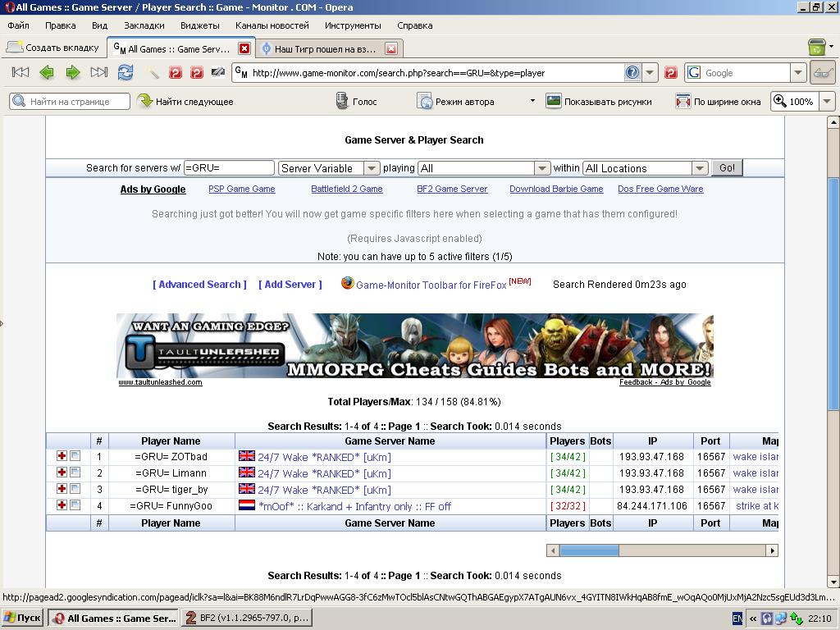The width and height of the screenshot is (840, 630).
Task: Click the small page icon in ZOTbad row
Action: click(x=75, y=456)
